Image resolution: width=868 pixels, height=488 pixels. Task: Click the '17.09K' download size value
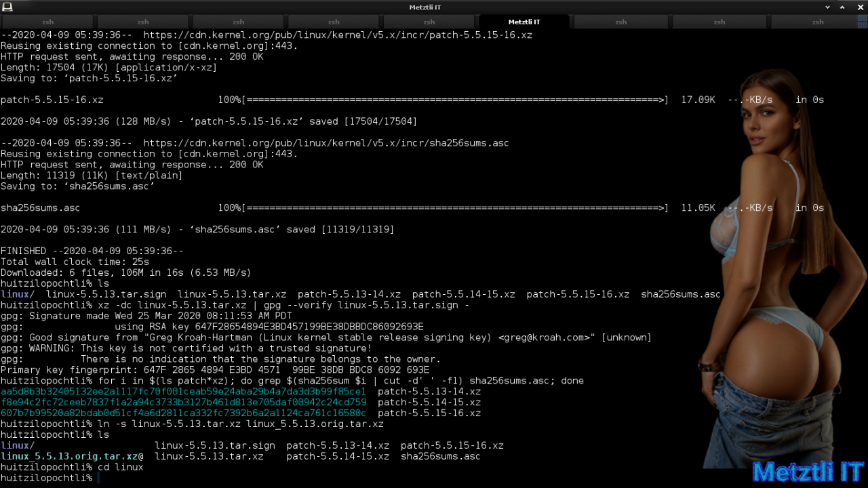coord(698,100)
